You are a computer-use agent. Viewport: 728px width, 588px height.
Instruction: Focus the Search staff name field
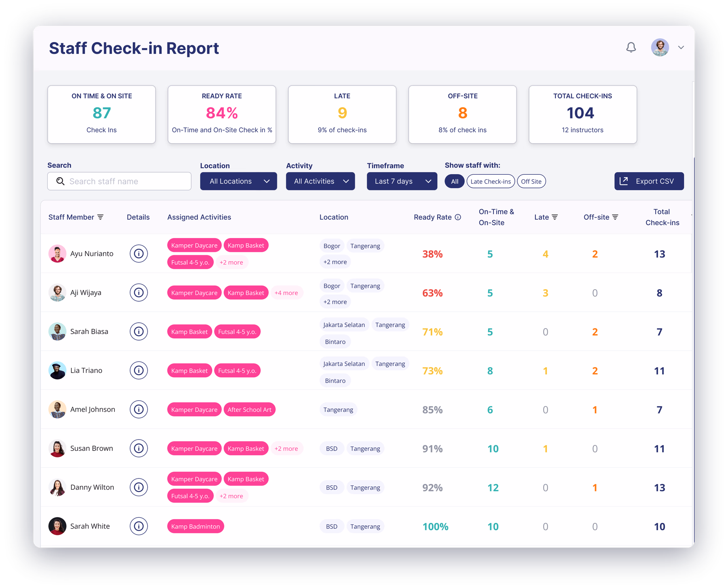(x=119, y=181)
